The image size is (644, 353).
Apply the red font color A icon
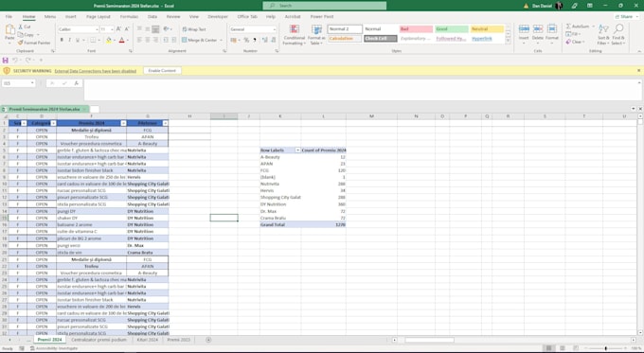(x=121, y=40)
